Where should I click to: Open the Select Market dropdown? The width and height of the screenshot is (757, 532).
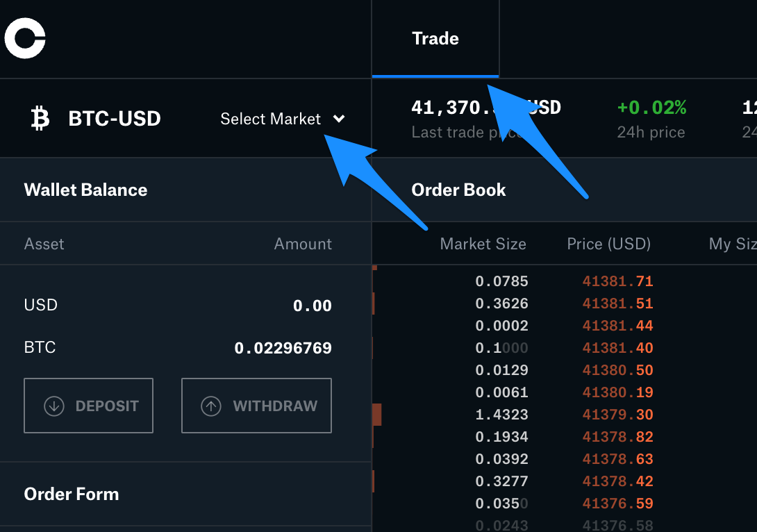point(271,119)
